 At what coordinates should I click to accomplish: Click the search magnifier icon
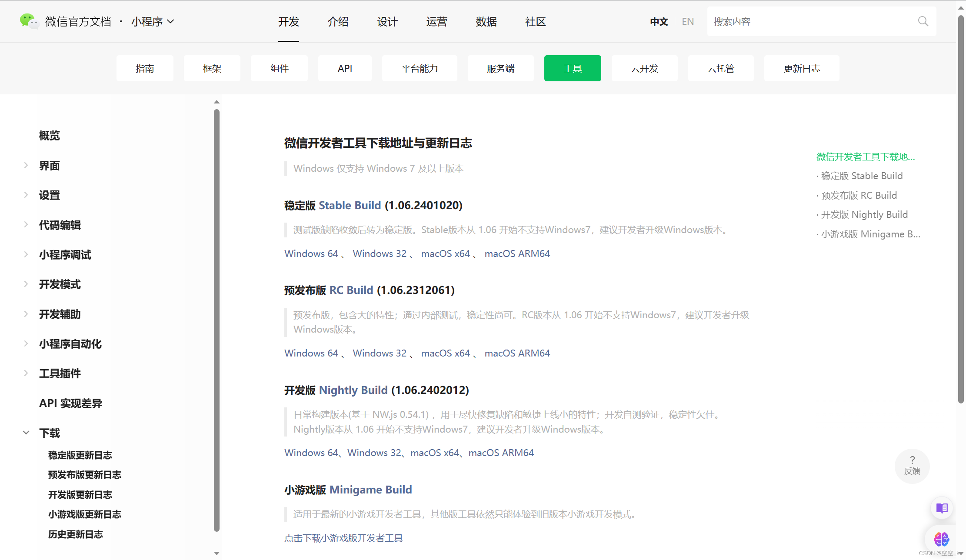tap(923, 21)
